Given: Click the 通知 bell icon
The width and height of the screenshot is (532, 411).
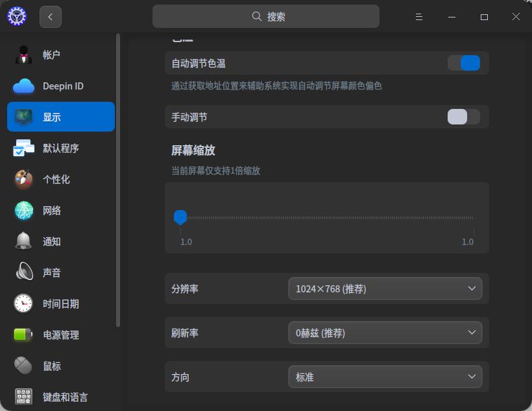Looking at the screenshot, I should coord(23,241).
